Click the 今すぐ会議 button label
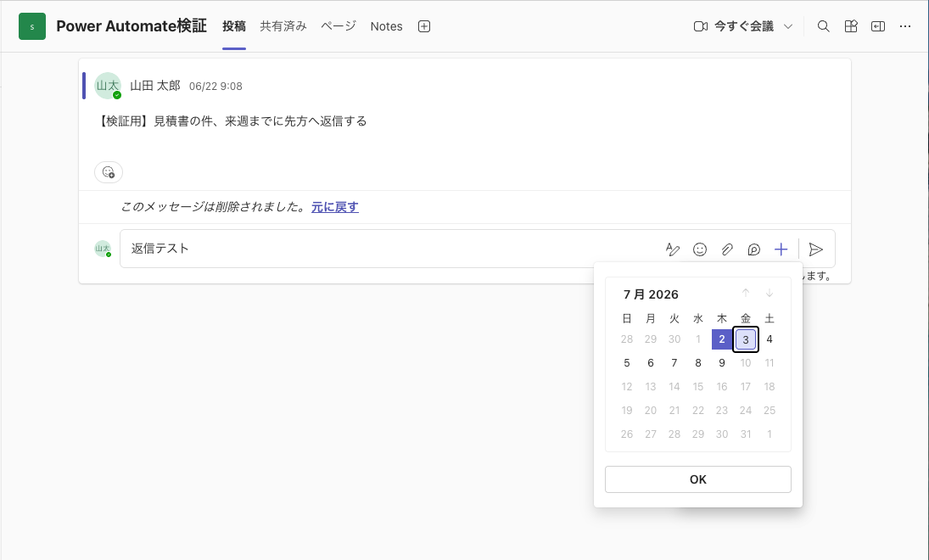The height and width of the screenshot is (560, 929). coord(744,26)
